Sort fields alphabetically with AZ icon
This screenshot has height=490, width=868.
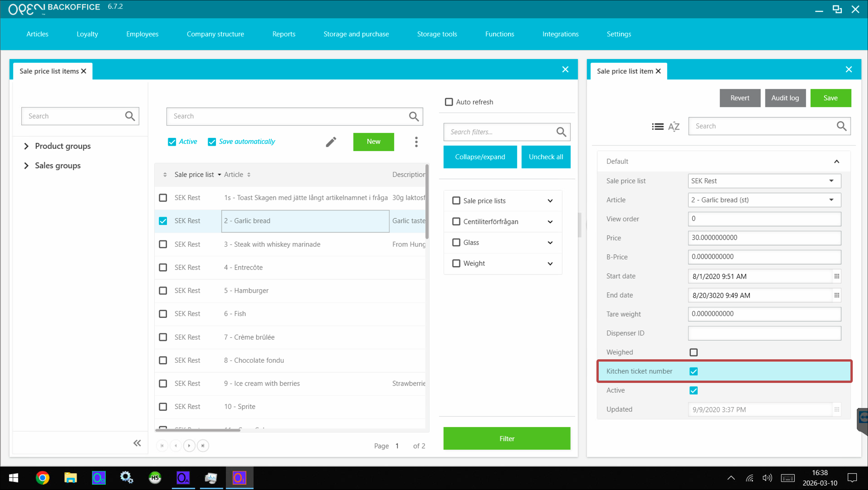[674, 126]
